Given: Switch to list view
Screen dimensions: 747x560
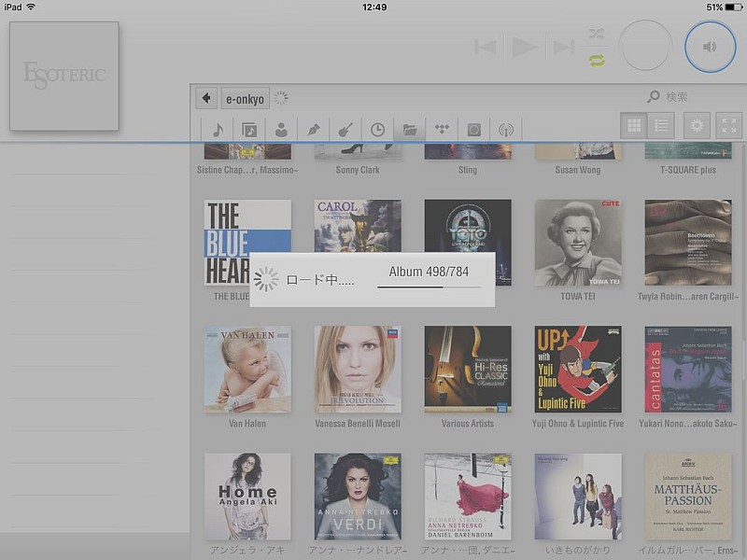Looking at the screenshot, I should tap(661, 125).
